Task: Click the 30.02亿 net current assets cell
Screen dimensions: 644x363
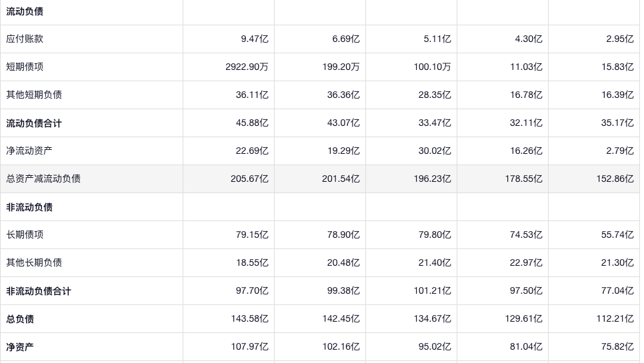Action: (x=434, y=151)
